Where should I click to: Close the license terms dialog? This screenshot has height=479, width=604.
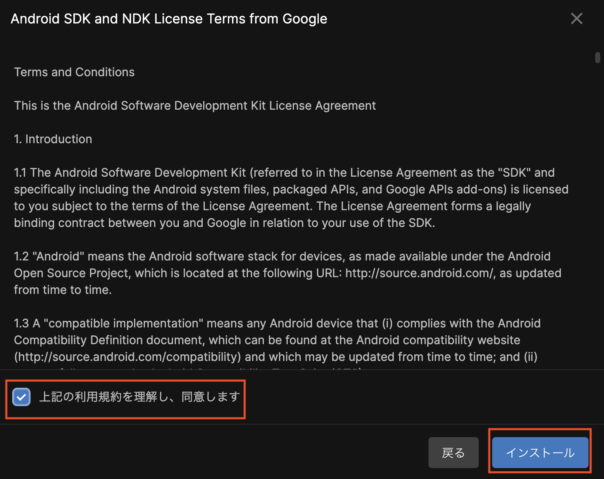(576, 18)
